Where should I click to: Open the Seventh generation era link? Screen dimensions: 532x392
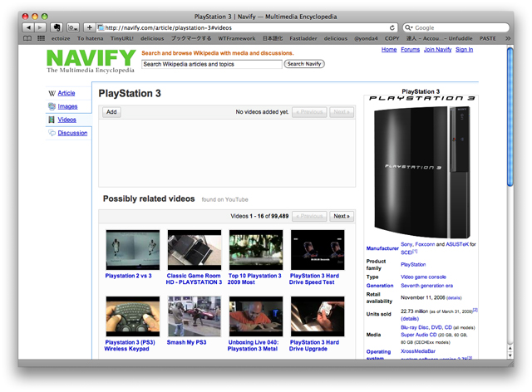(426, 286)
